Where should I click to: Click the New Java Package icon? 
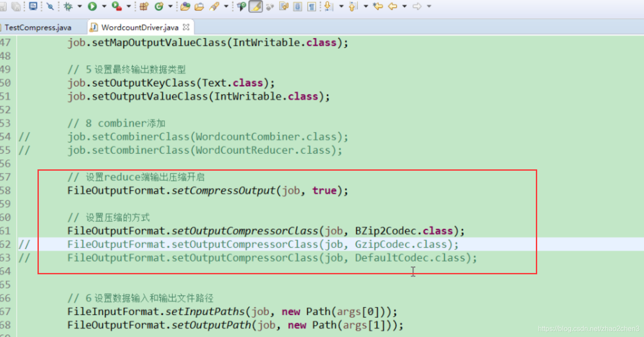(145, 7)
